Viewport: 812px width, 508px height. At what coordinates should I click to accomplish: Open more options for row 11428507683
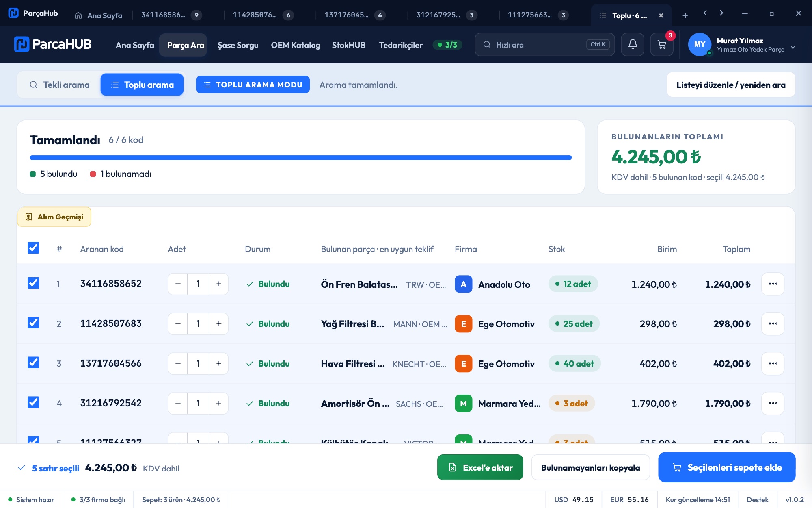coord(773,323)
